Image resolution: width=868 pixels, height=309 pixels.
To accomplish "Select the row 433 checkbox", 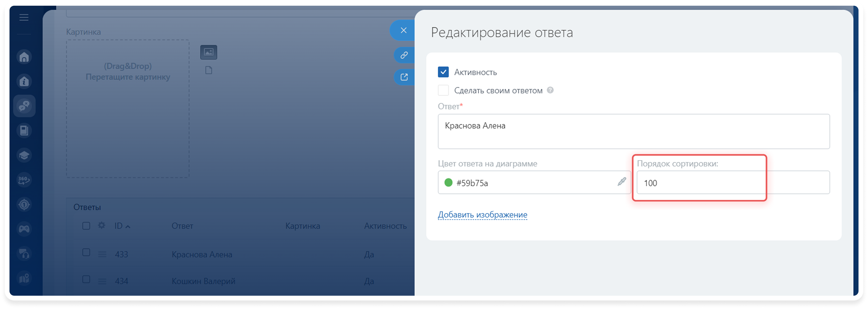I will [86, 253].
